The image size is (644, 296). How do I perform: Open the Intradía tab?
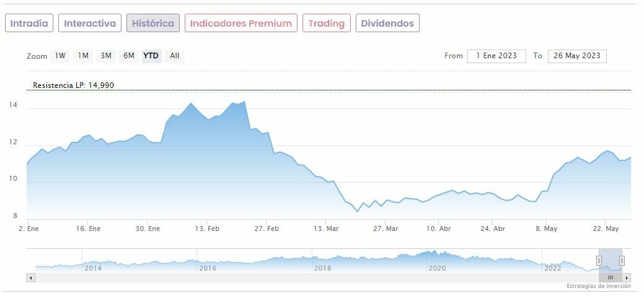tap(29, 24)
